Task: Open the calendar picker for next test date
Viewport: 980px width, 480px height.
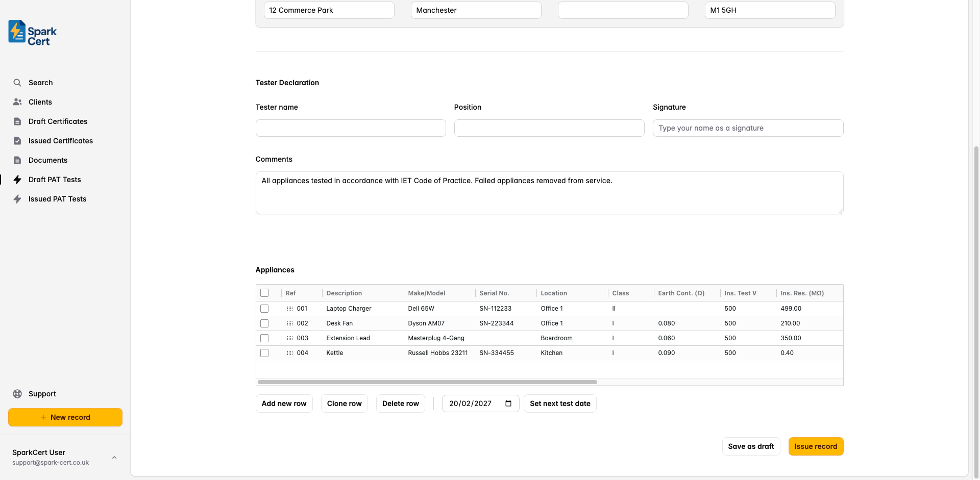Action: [508, 403]
